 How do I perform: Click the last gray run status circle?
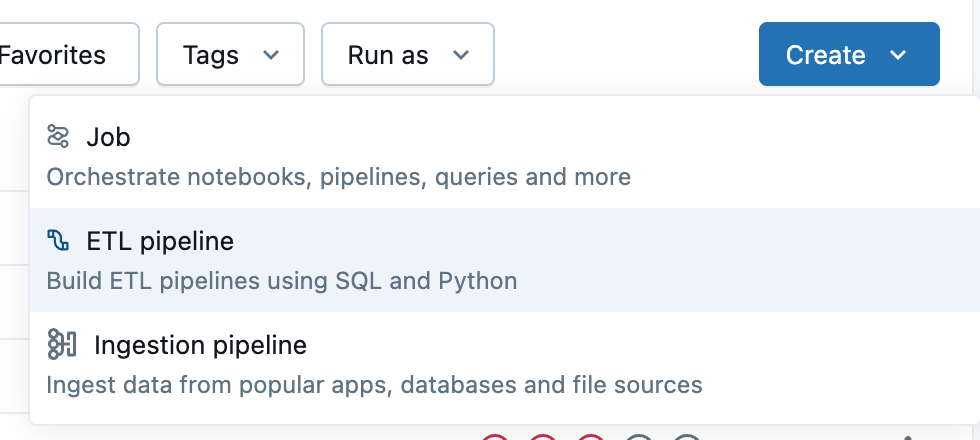[x=687, y=437]
